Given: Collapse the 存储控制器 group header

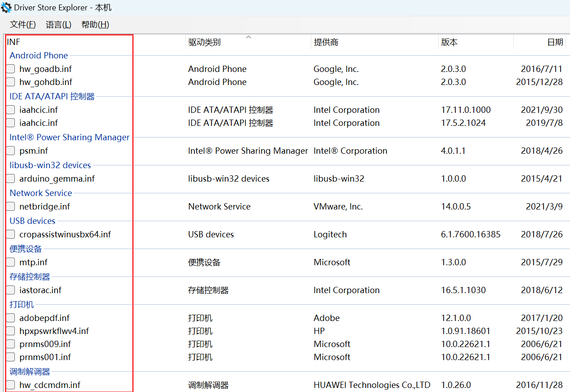Looking at the screenshot, I should pos(30,277).
